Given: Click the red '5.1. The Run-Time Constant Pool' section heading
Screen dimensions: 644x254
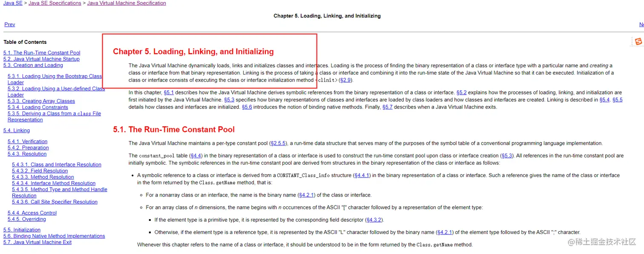Looking at the screenshot, I should click(x=174, y=129).
